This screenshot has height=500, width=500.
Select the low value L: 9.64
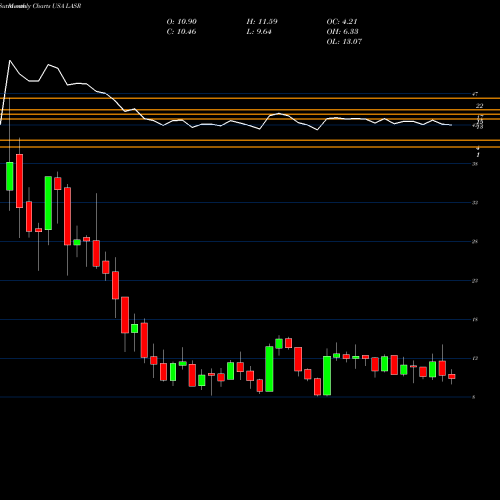point(259,32)
